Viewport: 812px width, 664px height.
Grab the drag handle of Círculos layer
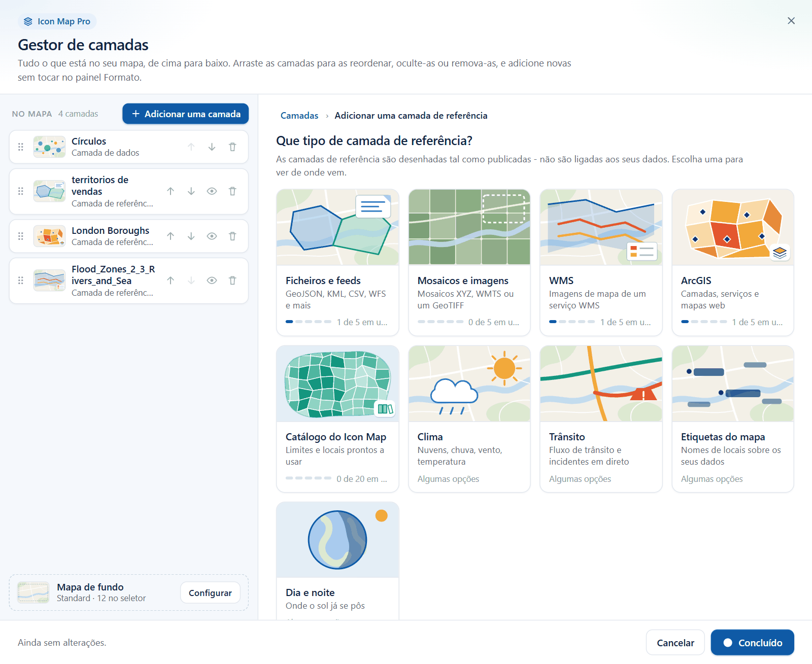(21, 147)
